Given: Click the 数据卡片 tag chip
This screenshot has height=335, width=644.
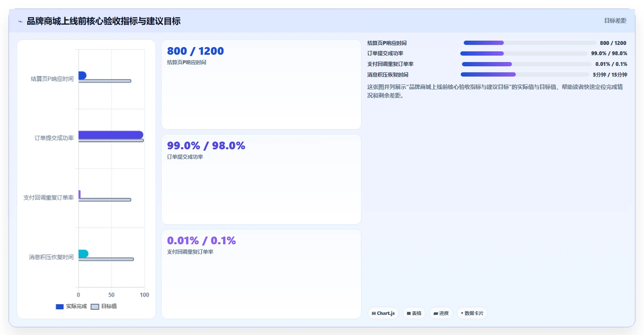Looking at the screenshot, I should [x=472, y=313].
